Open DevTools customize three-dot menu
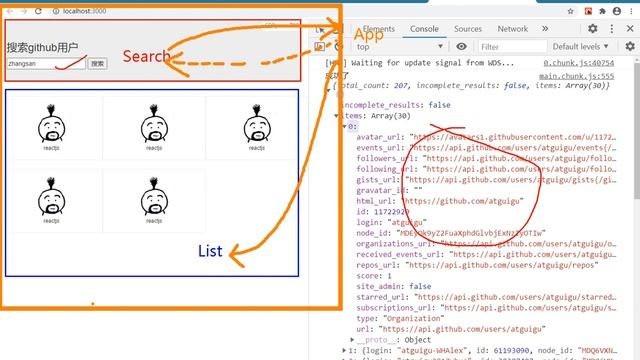 pyautogui.click(x=611, y=29)
